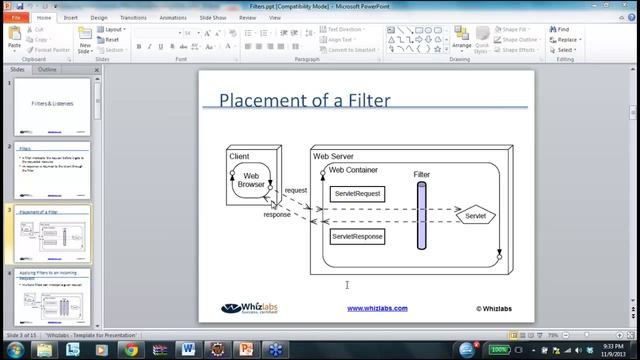The image size is (640, 360).
Task: Click the New Slide icon
Action: [x=85, y=34]
